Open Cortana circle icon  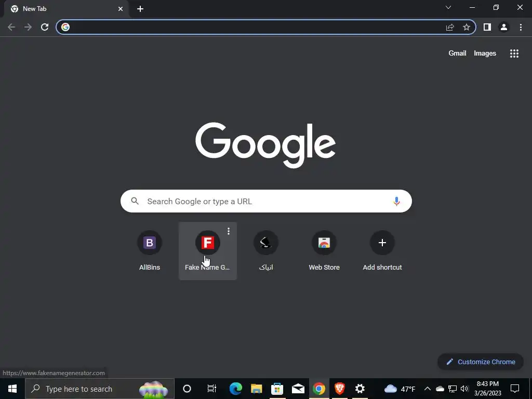click(x=187, y=389)
